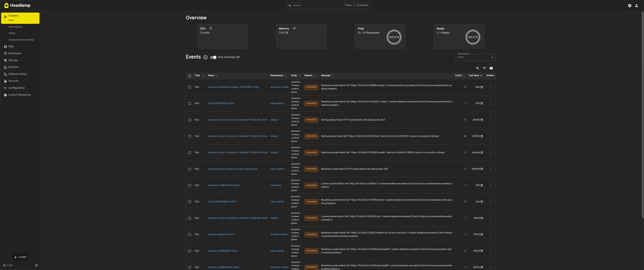The height and width of the screenshot is (270, 644).
Task: Click calendar icon next to 66s last seen
Action: click(x=482, y=87)
